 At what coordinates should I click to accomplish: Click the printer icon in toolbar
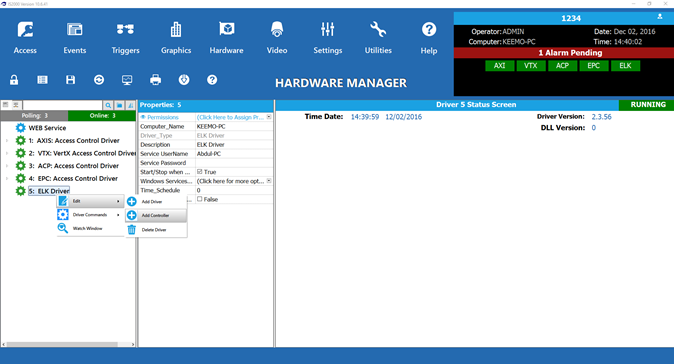156,80
